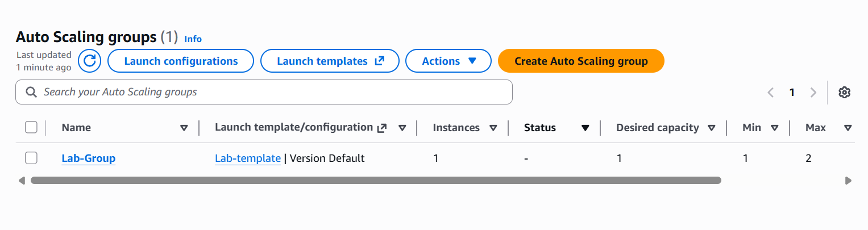Click external link icon in Launch template column header

382,128
